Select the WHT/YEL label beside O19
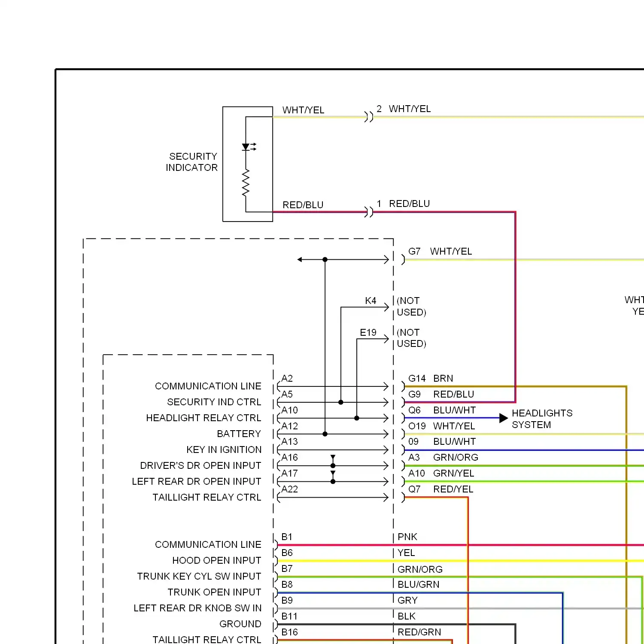The width and height of the screenshot is (644, 644). (x=454, y=426)
